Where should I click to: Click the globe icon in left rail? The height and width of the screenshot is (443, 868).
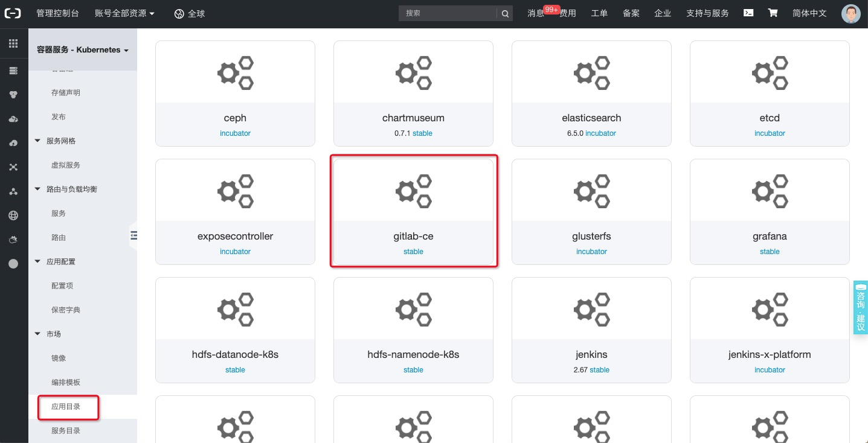(13, 215)
